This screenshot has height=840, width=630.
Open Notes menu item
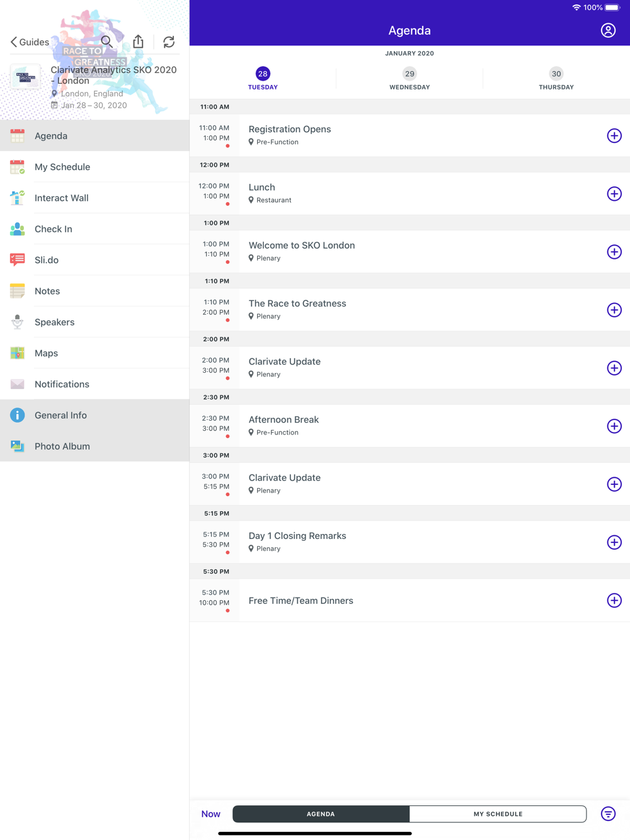click(x=94, y=291)
